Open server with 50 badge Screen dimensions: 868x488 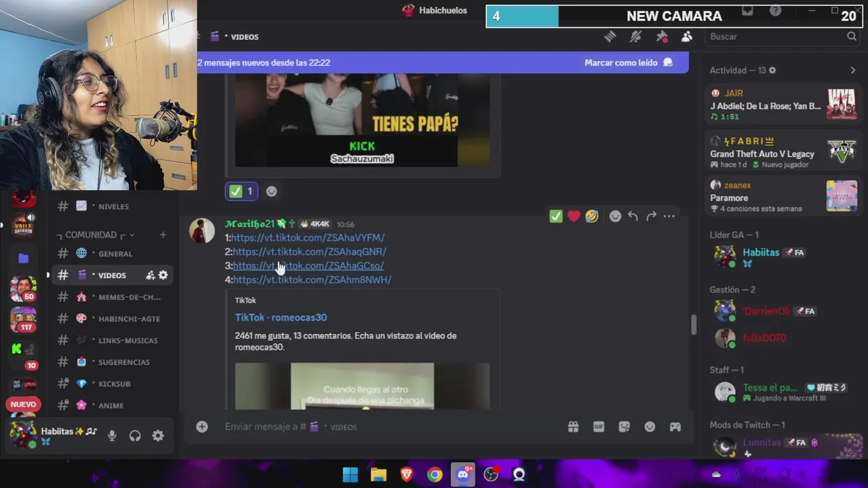tap(23, 289)
